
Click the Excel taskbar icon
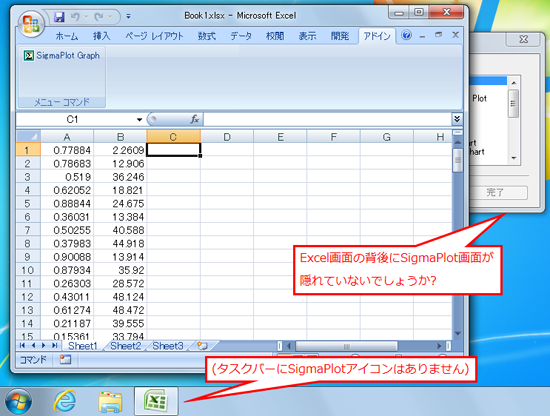156,402
